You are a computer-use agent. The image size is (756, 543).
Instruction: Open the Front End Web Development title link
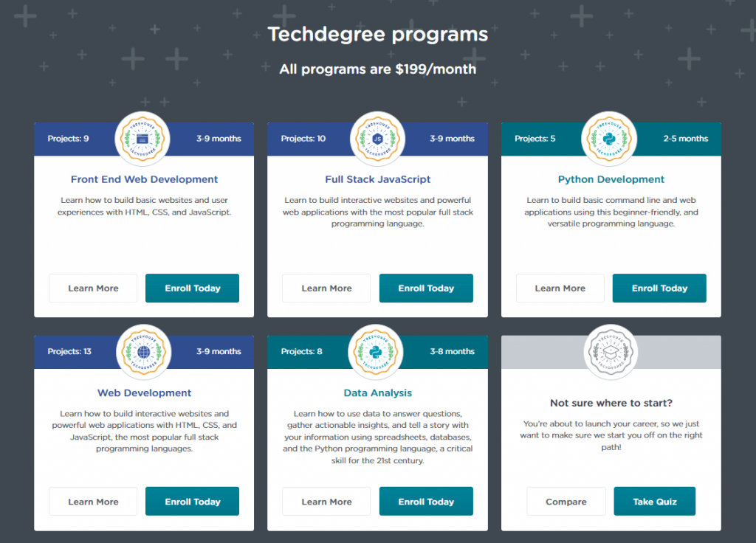(x=144, y=179)
